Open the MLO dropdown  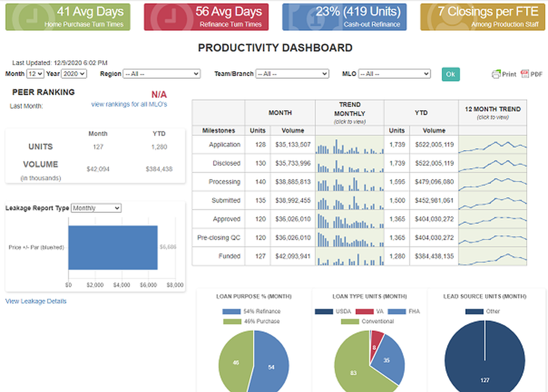[395, 74]
